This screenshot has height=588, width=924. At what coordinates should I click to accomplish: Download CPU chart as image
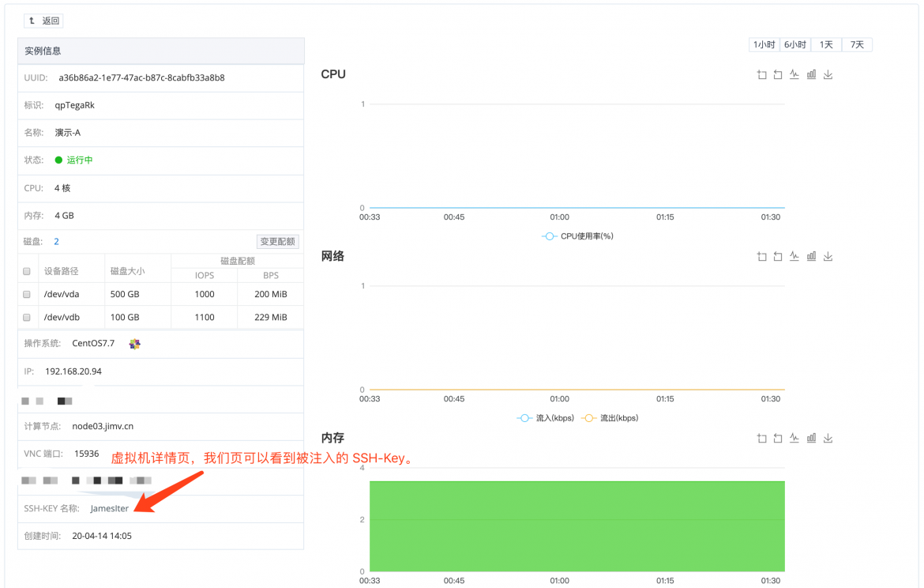click(x=828, y=74)
